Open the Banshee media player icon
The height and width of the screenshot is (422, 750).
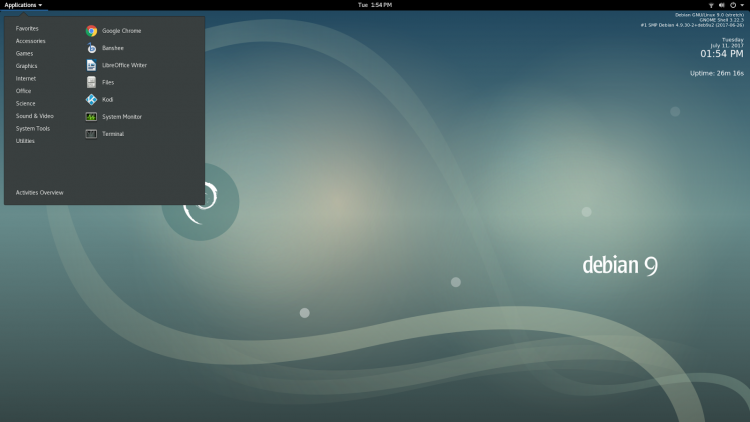tap(91, 48)
